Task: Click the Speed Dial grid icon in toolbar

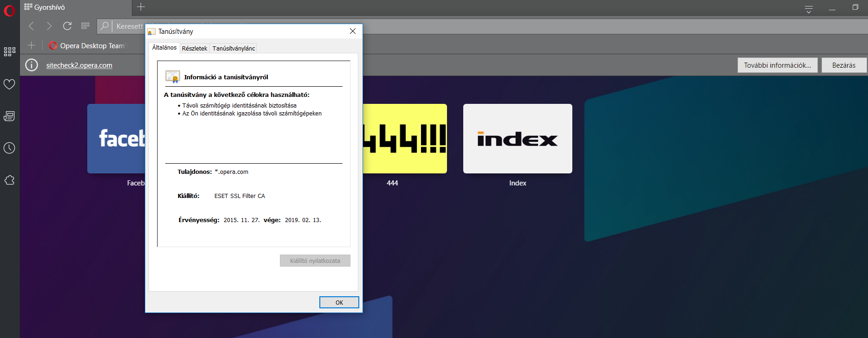Action: pos(85,26)
